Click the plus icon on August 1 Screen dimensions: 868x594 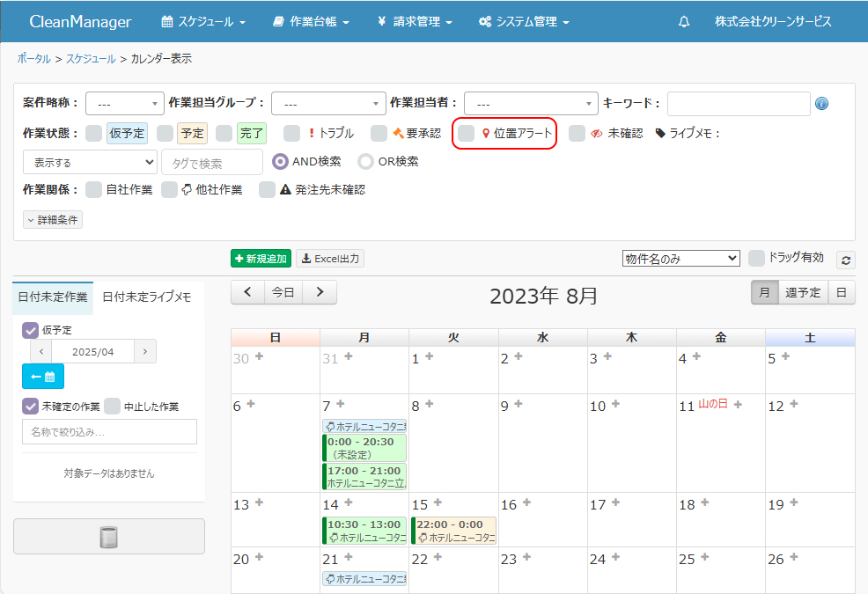pos(429,356)
